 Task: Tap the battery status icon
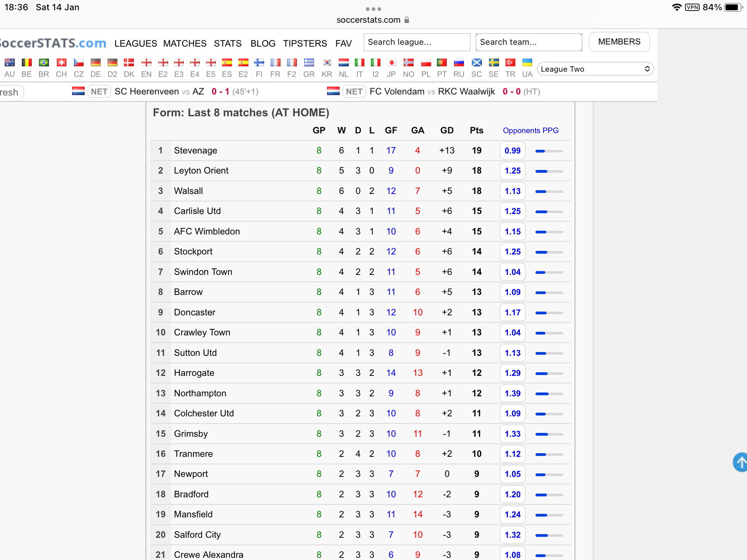point(733,7)
